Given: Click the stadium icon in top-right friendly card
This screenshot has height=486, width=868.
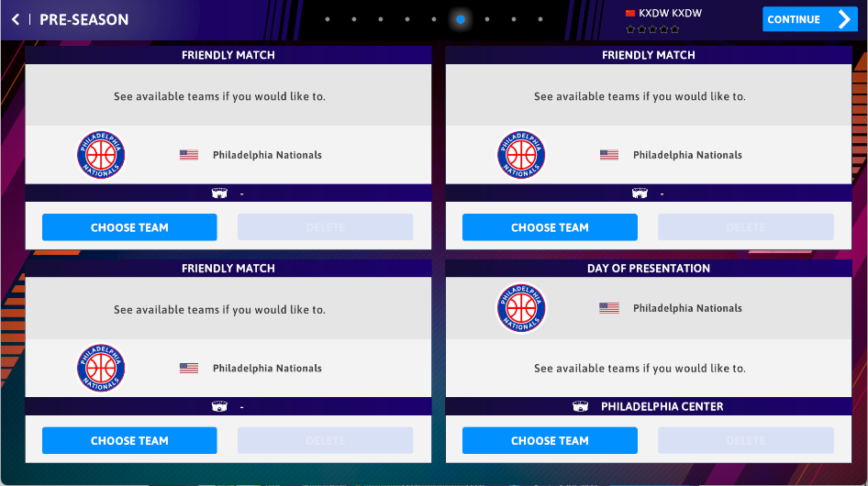Looking at the screenshot, I should [x=640, y=193].
